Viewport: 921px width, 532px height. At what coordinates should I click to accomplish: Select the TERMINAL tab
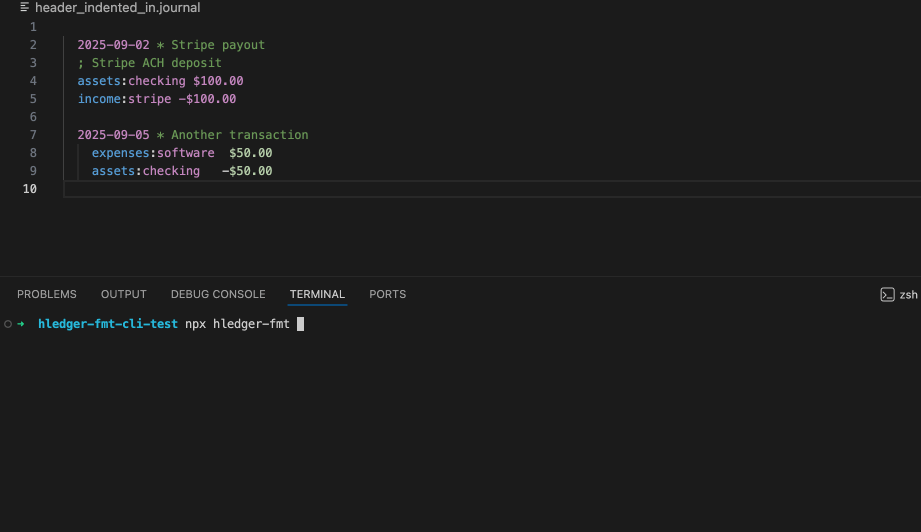tap(317, 294)
